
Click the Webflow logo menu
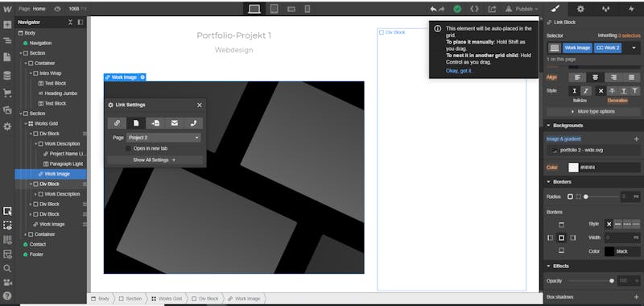[7, 9]
